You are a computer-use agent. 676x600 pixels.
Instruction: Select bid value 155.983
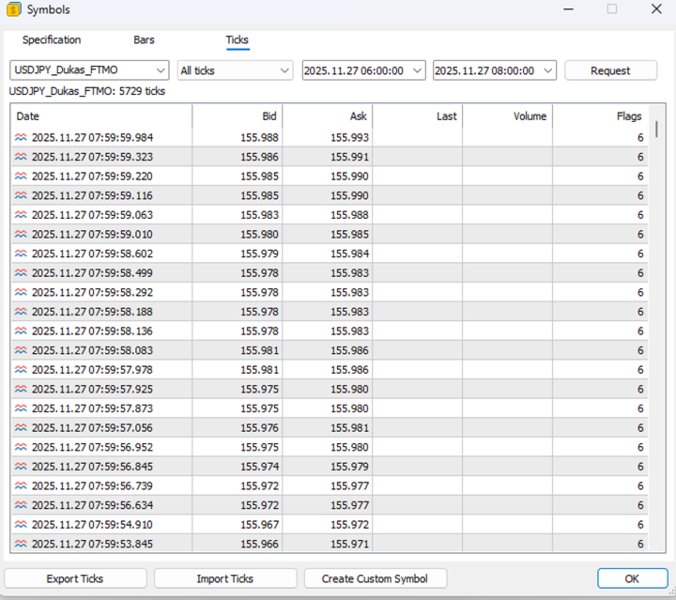260,215
